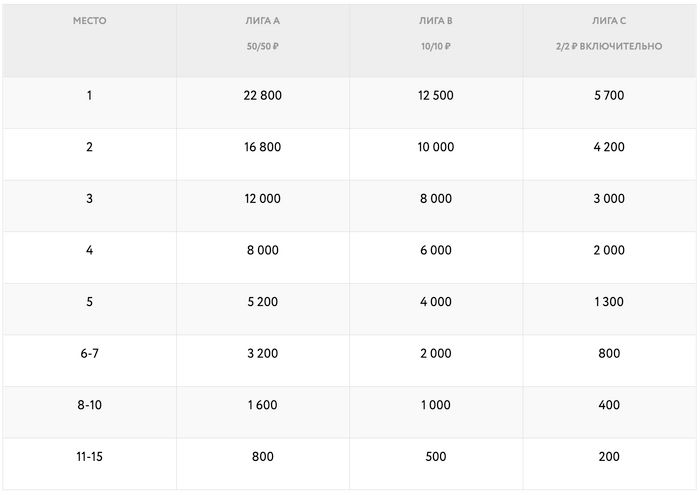The width and height of the screenshot is (700, 495).
Task: Click the 5 700 prize cell
Action: click(609, 96)
